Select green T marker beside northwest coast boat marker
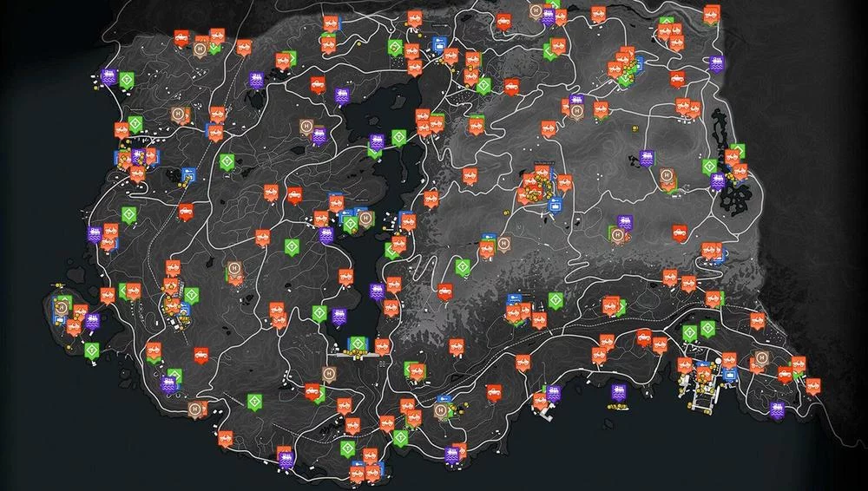Screen dimensions: 868x491 coord(127,81)
